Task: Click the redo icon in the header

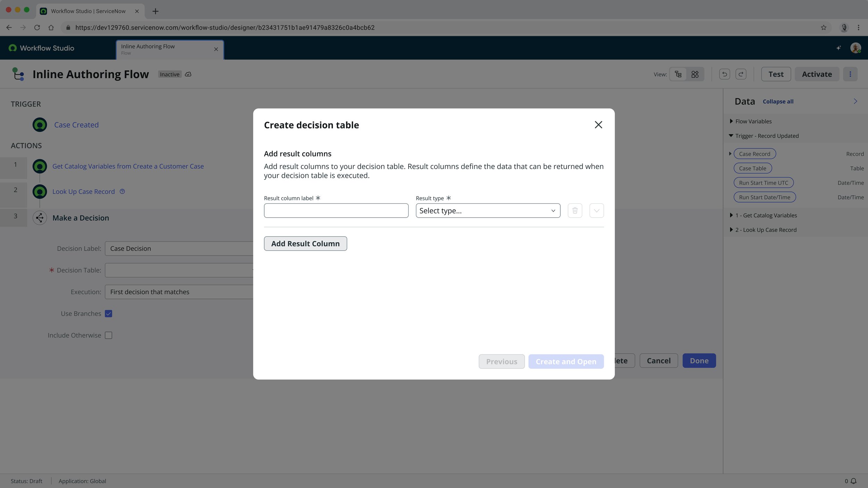Action: click(x=741, y=74)
